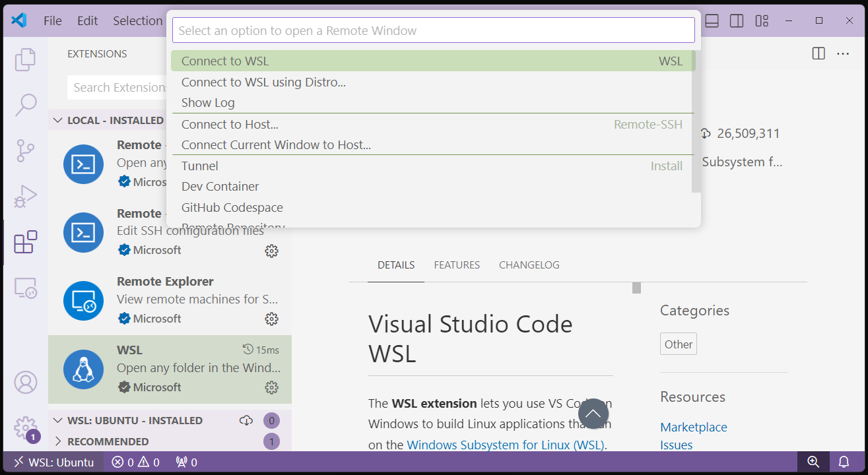868x475 pixels.
Task: Open the Remote Explorer view in activity bar
Action: point(25,288)
